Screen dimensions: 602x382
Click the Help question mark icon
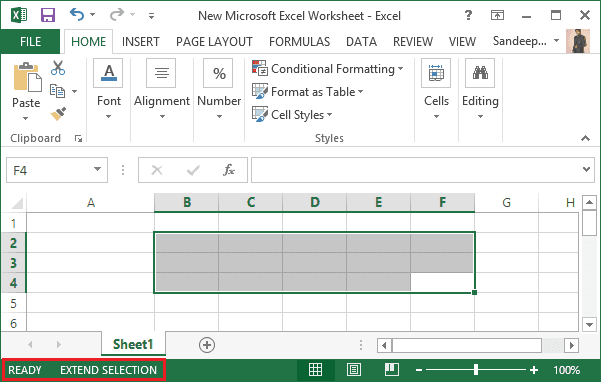pos(468,15)
